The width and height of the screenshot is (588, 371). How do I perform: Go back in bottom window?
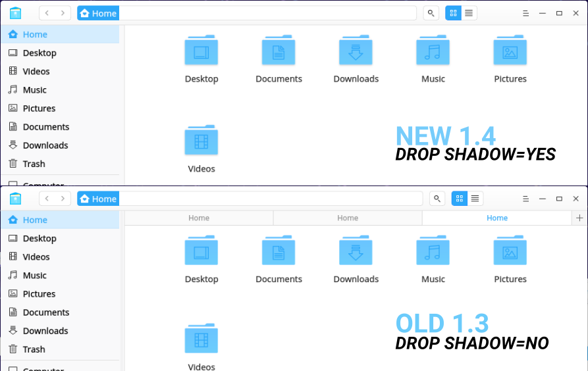coord(47,199)
